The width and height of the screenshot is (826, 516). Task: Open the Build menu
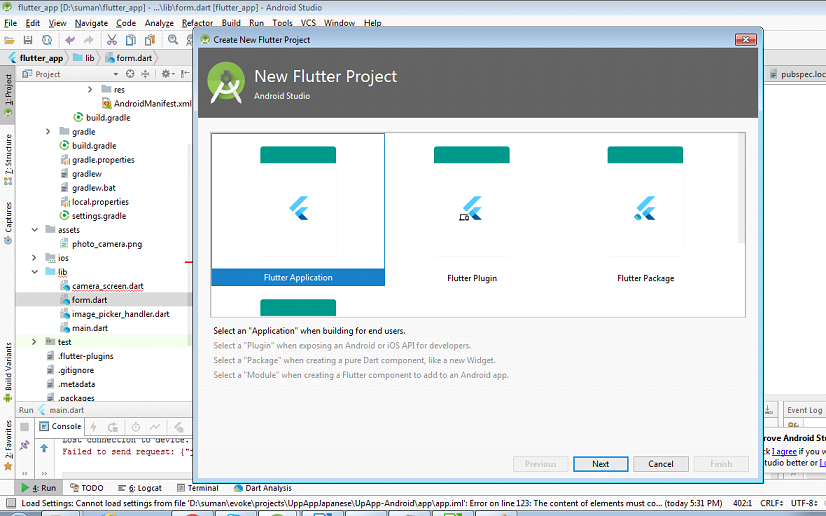[x=231, y=23]
